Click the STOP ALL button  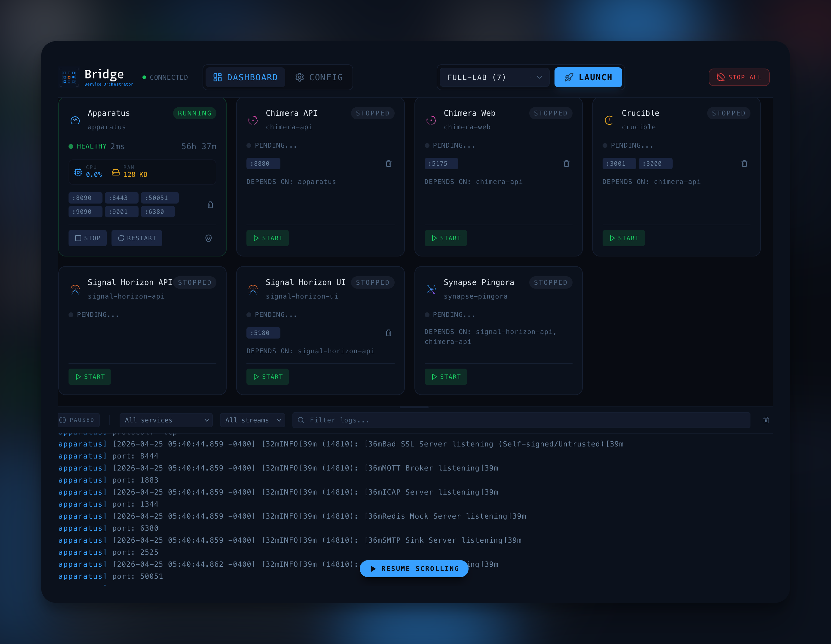(x=739, y=77)
